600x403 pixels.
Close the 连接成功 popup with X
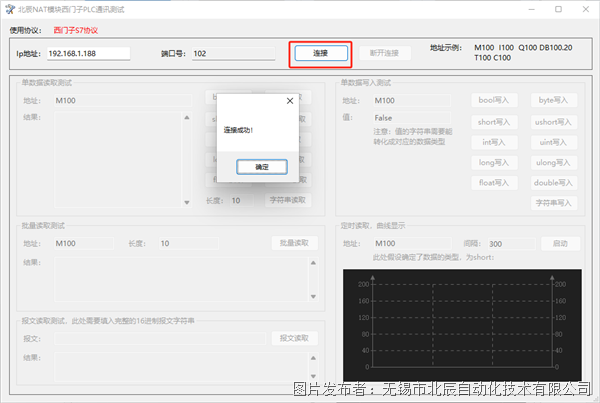click(x=290, y=101)
